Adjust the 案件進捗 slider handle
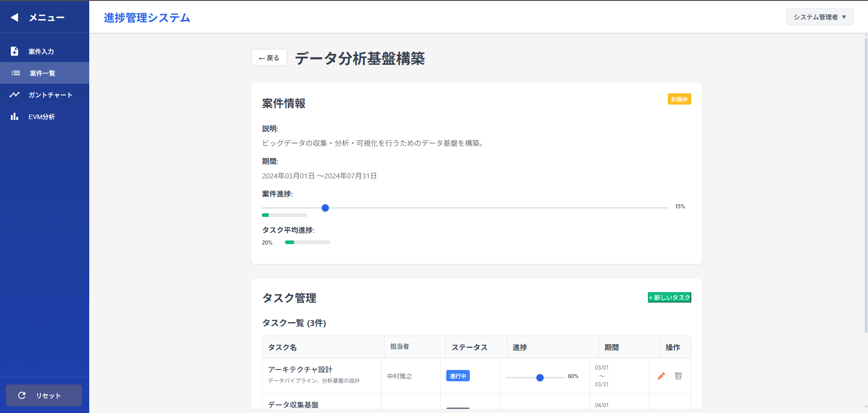 click(x=325, y=208)
